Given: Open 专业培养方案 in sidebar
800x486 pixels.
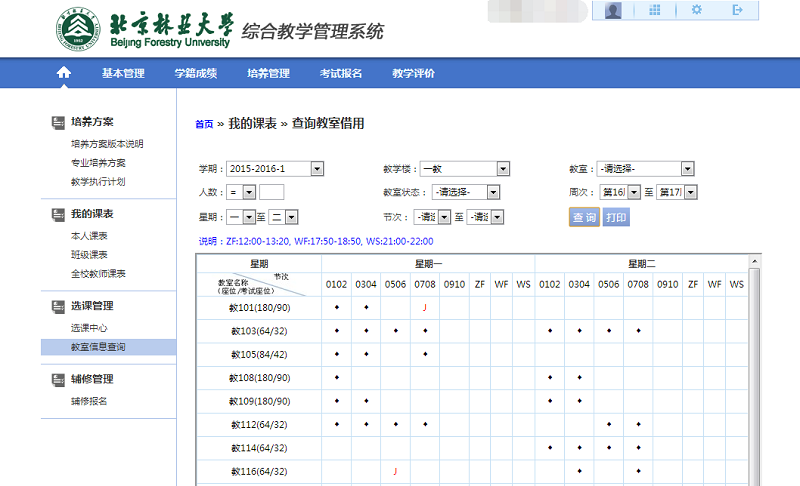Looking at the screenshot, I should [98, 163].
